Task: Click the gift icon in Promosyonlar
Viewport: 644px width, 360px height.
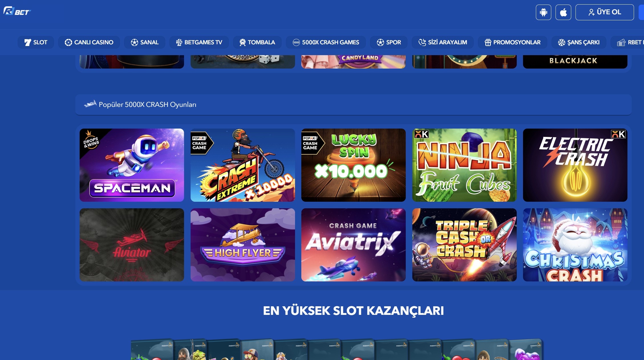Action: tap(488, 43)
